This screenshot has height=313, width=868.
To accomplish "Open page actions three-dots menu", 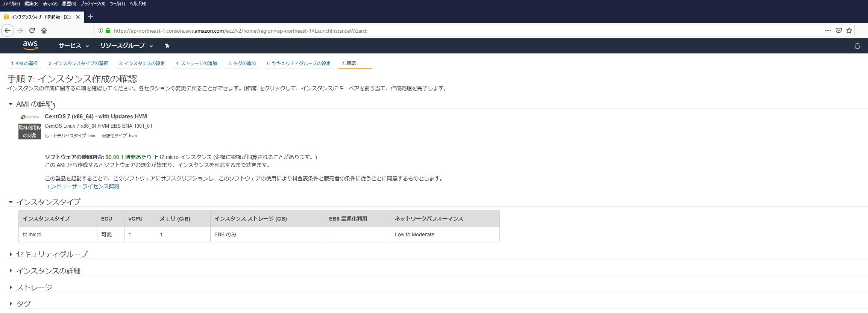I will pyautogui.click(x=828, y=30).
